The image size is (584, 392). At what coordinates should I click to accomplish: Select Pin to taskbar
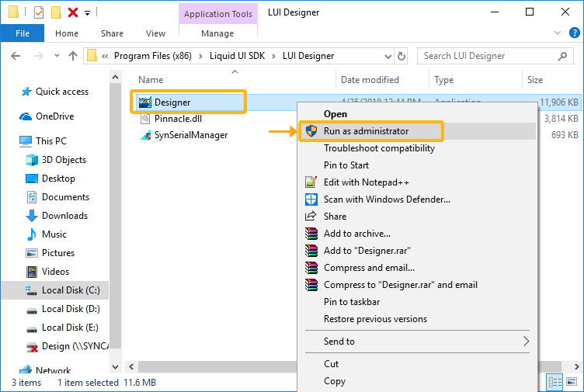352,302
